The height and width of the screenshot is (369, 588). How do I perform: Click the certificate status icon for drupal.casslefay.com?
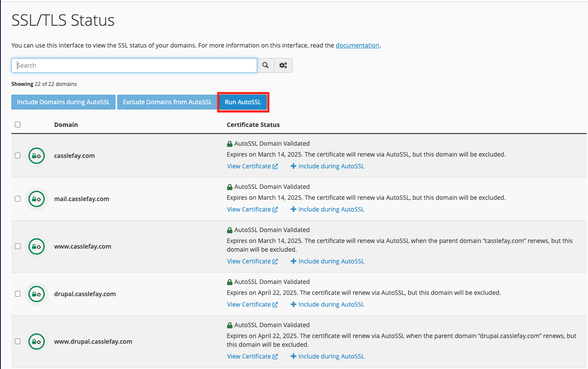pos(37,294)
